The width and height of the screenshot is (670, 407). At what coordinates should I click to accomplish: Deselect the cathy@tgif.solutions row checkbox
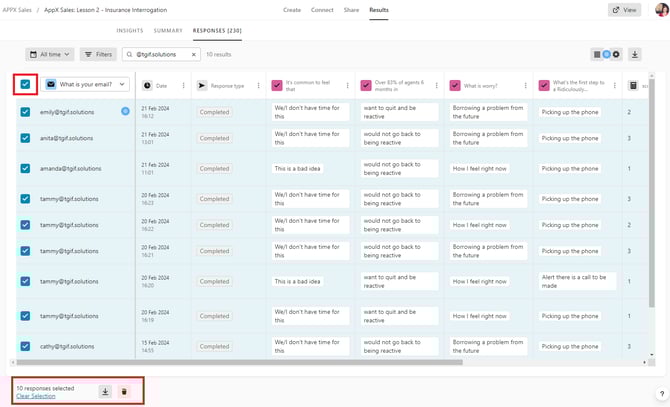pyautogui.click(x=25, y=347)
